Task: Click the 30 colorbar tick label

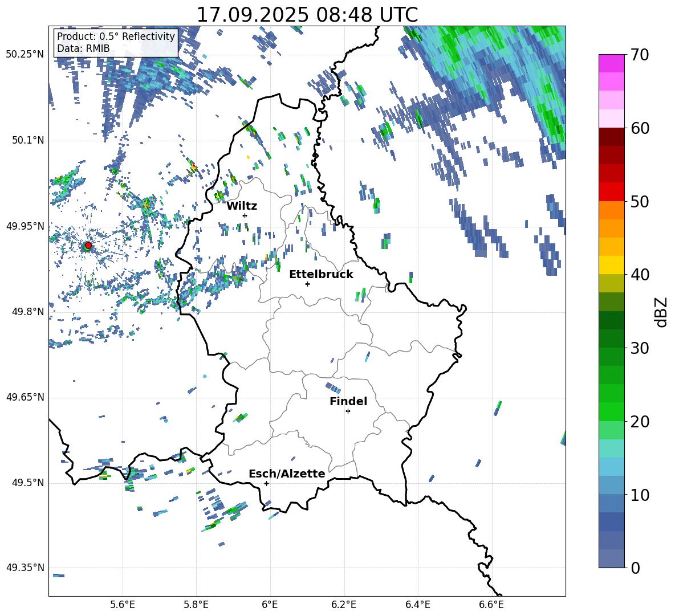Action: (640, 348)
